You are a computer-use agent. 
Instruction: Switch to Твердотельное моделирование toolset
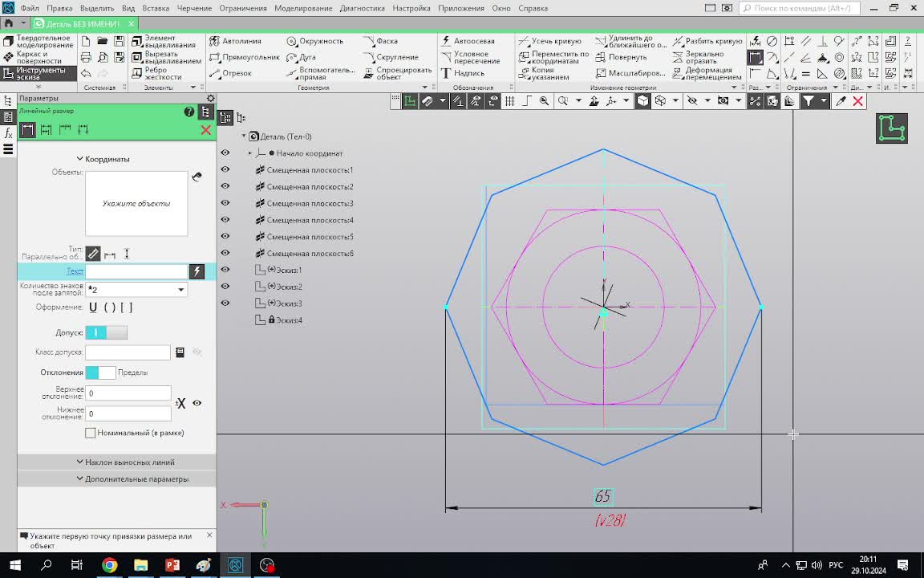38,41
